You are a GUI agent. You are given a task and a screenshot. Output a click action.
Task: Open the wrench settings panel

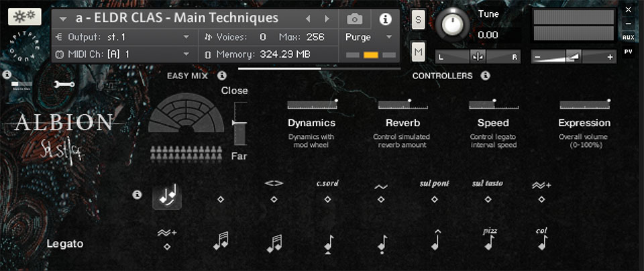click(64, 84)
